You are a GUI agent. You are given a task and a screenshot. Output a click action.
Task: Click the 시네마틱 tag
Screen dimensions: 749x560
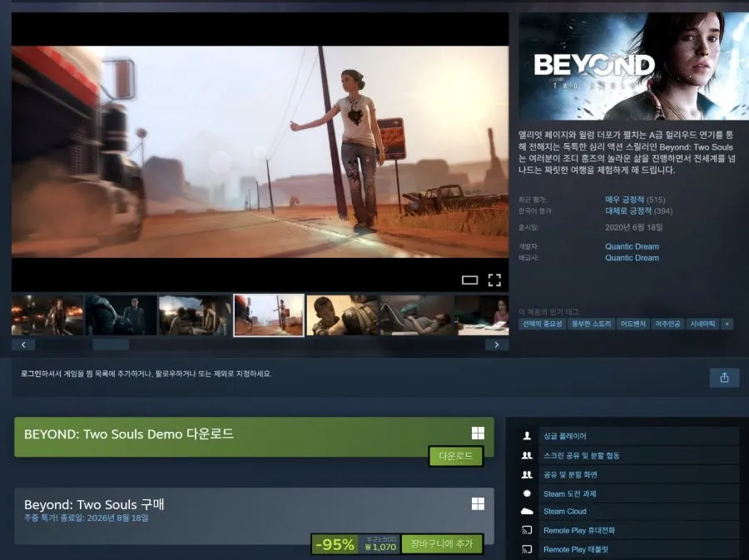[702, 325]
